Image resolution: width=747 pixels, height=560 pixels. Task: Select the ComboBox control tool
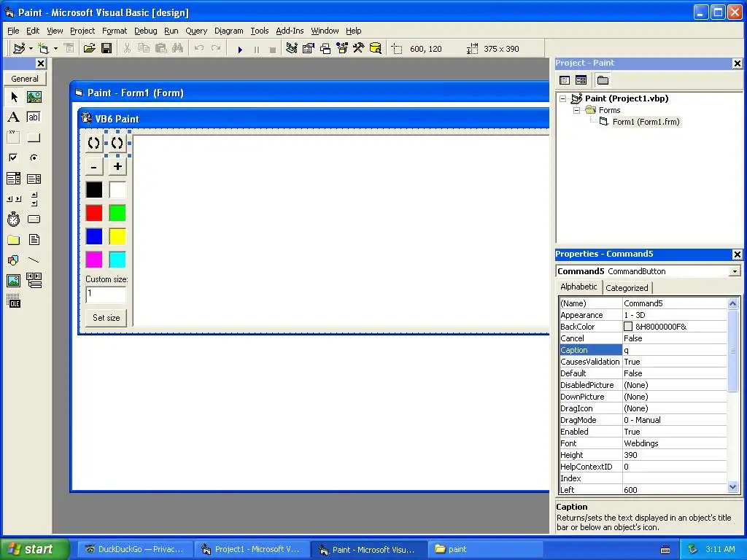[14, 179]
